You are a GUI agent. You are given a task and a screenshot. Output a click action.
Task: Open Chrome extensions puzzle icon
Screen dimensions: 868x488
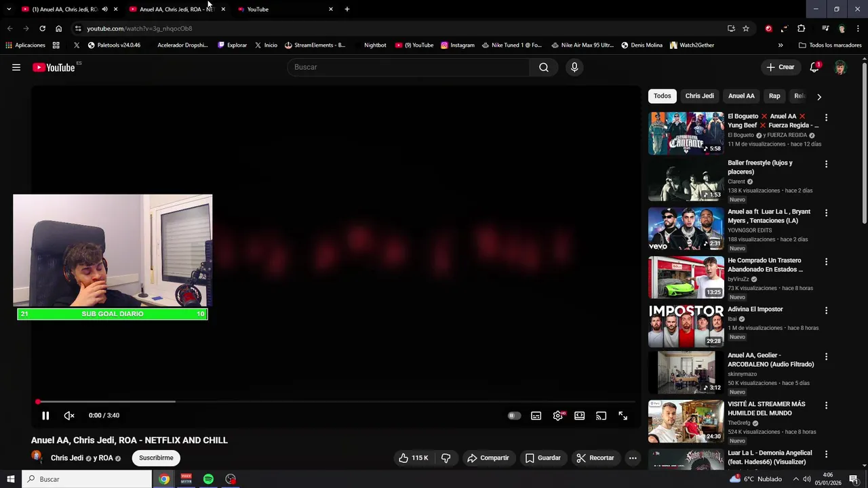pyautogui.click(x=801, y=28)
